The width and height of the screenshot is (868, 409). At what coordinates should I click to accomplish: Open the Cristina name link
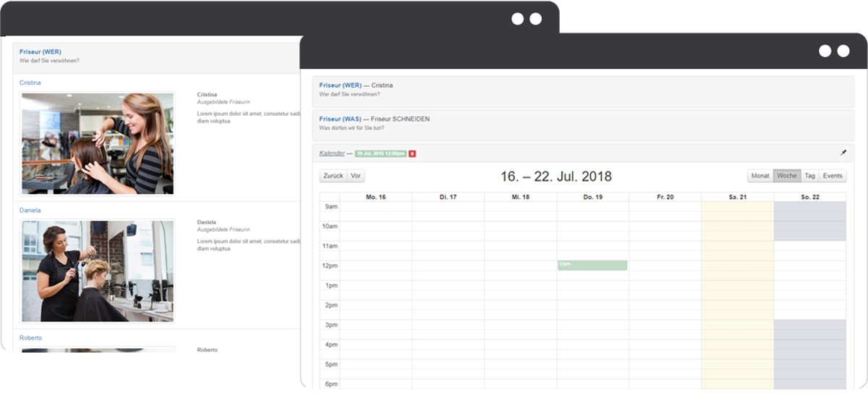coord(30,83)
